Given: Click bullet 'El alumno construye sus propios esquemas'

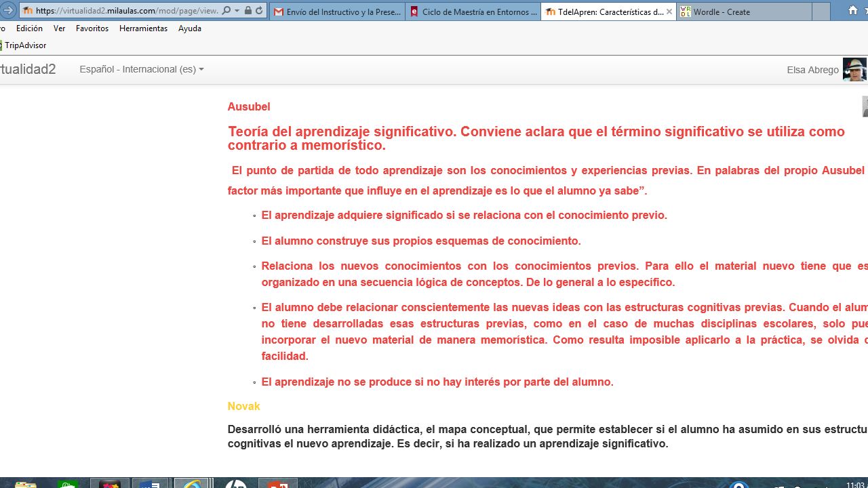Looking at the screenshot, I should tap(421, 241).
